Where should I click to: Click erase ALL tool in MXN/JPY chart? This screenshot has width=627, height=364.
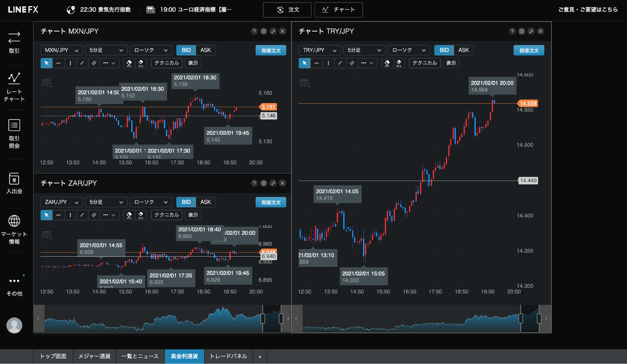141,63
